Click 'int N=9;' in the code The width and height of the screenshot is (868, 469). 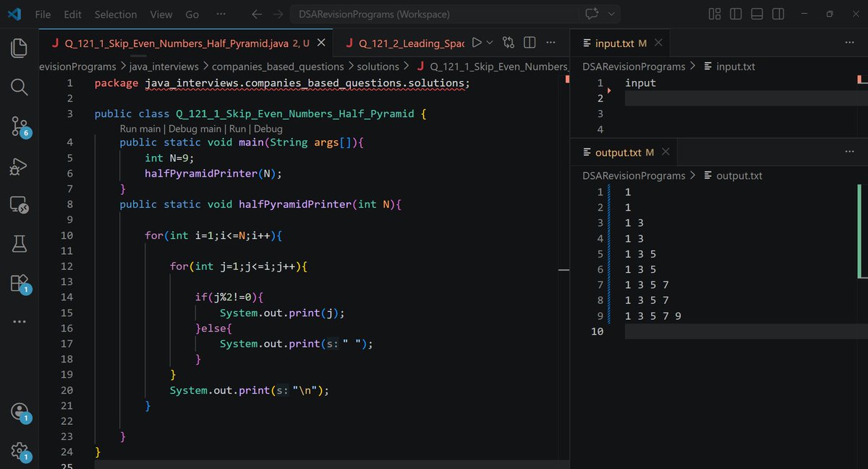coord(169,158)
